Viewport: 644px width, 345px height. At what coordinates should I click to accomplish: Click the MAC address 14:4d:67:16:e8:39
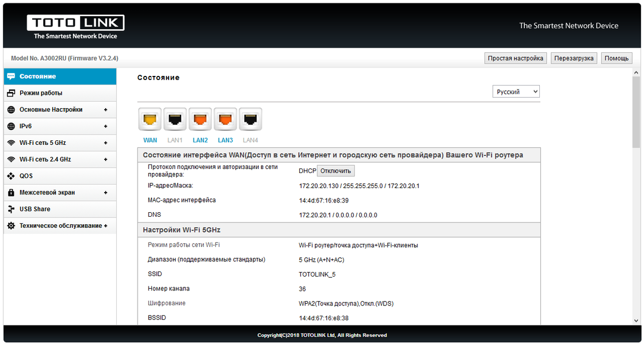pyautogui.click(x=323, y=201)
